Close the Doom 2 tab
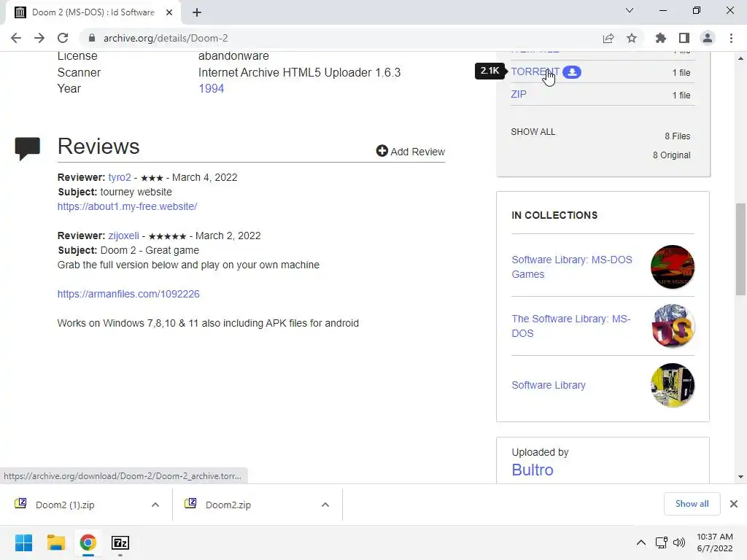 [x=169, y=12]
